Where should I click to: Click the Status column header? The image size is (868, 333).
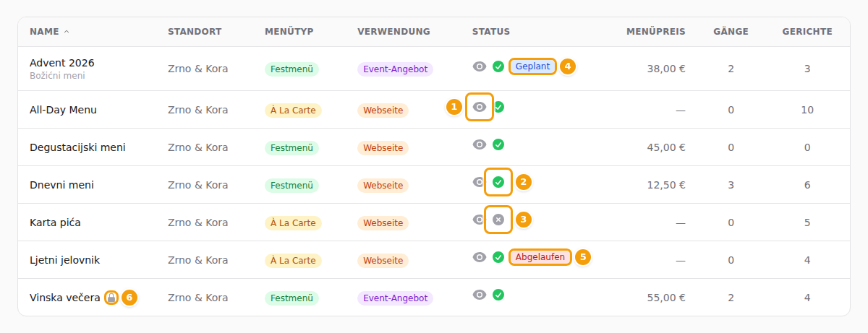(x=491, y=32)
